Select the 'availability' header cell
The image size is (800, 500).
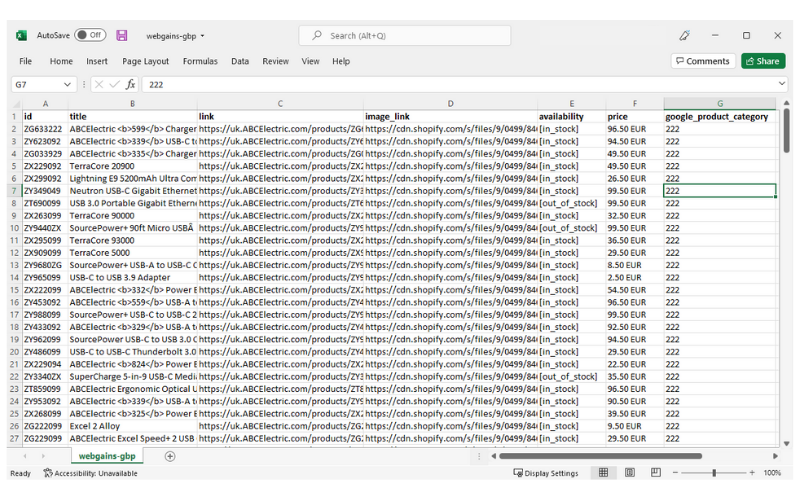572,116
